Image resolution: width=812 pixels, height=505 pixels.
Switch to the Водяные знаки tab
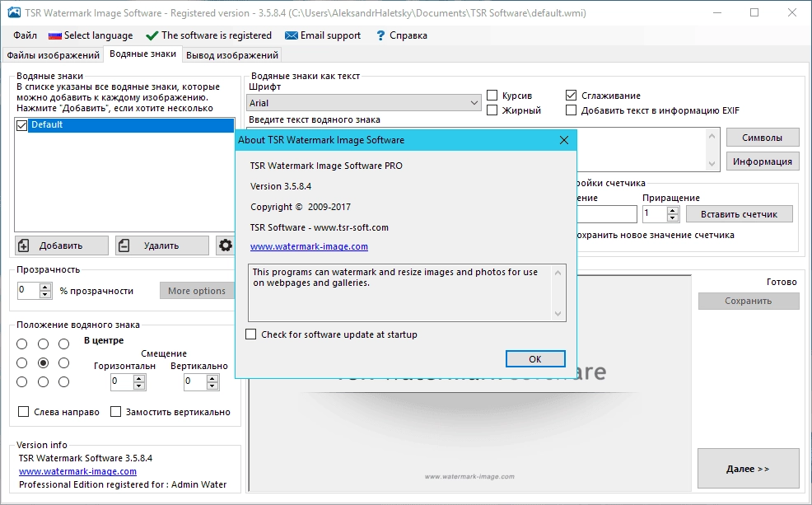tap(143, 54)
